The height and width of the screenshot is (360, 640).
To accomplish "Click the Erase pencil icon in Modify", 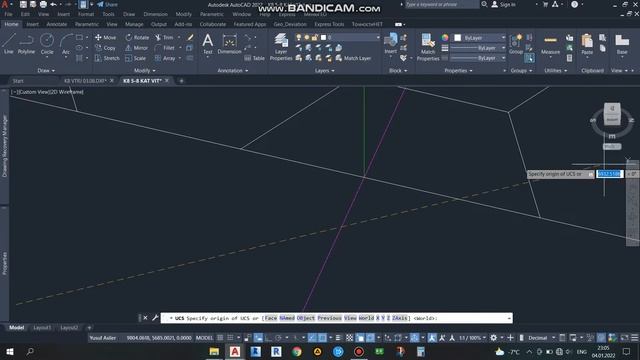I will tap(190, 37).
